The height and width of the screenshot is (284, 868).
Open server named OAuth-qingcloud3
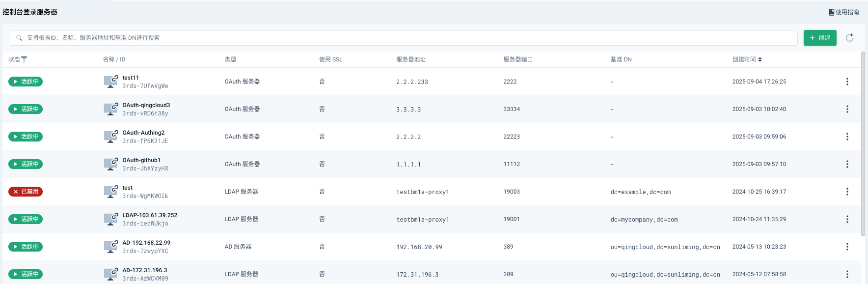click(x=146, y=105)
